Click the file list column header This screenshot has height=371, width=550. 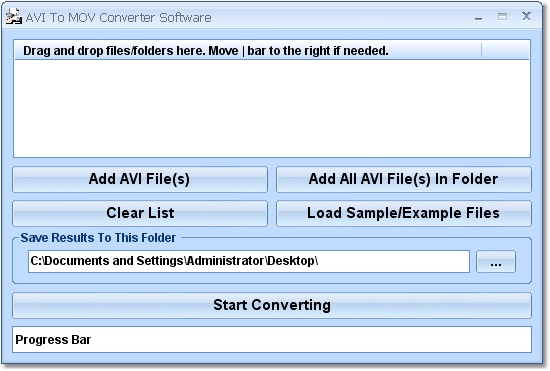pyautogui.click(x=248, y=51)
